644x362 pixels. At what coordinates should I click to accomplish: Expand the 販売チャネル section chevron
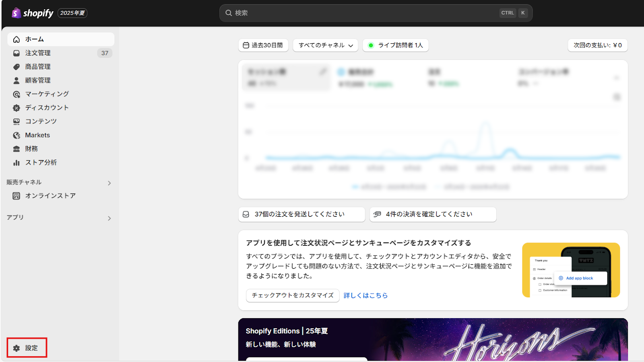pos(109,183)
